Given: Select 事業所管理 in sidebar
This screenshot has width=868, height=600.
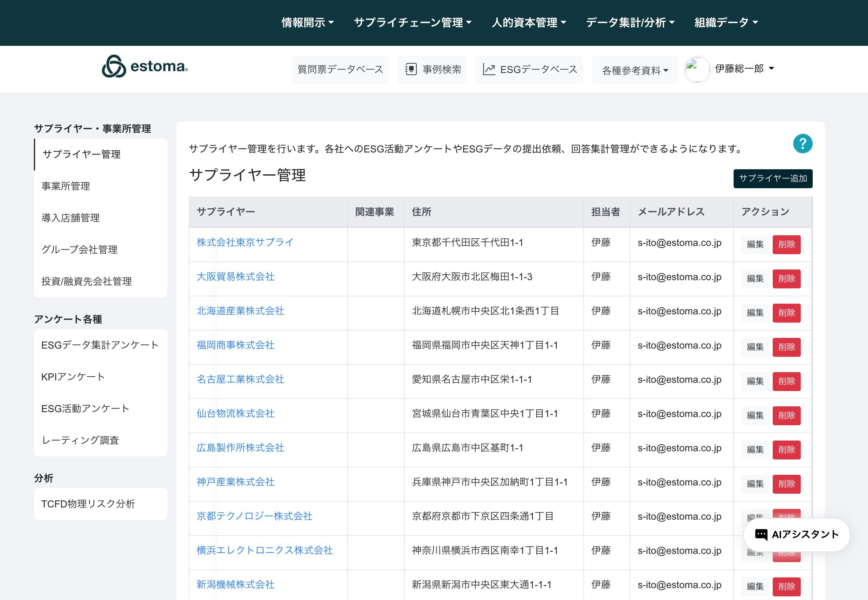Looking at the screenshot, I should [66, 186].
